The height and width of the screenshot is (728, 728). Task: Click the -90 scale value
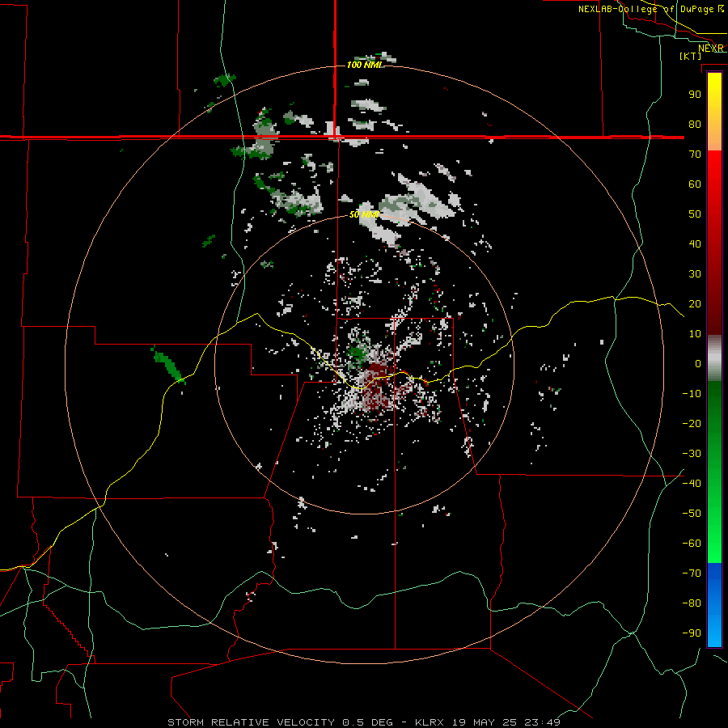tap(692, 633)
